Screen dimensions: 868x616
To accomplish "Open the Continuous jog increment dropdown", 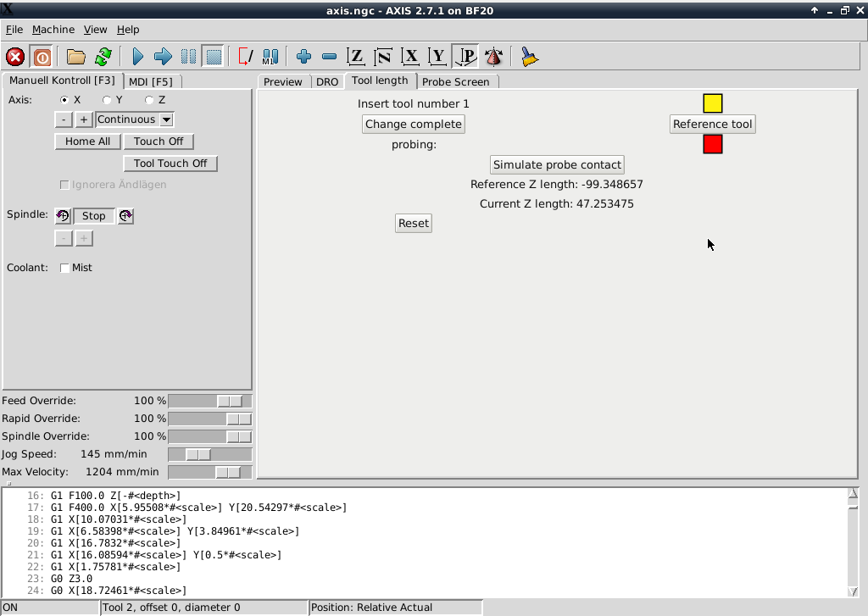I will (x=134, y=119).
